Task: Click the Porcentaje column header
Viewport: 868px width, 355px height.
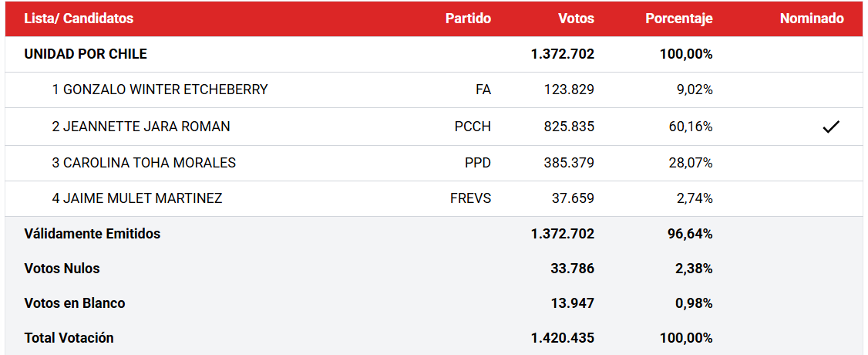Action: click(x=678, y=19)
